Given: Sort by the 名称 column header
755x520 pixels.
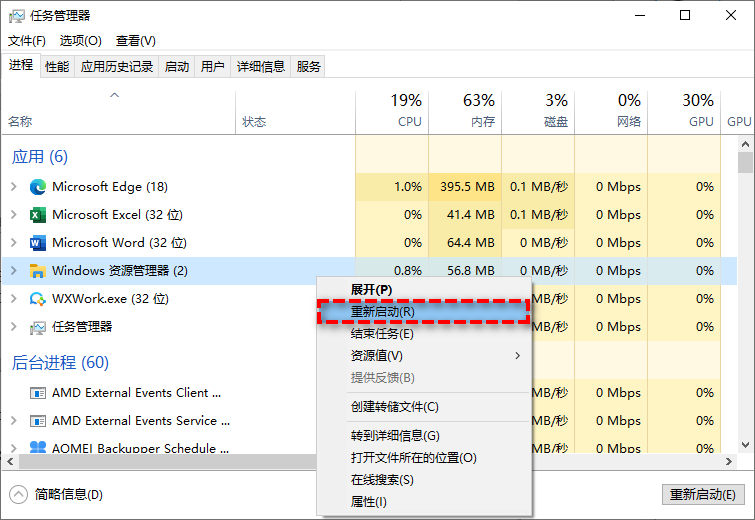Looking at the screenshot, I should click(x=118, y=112).
